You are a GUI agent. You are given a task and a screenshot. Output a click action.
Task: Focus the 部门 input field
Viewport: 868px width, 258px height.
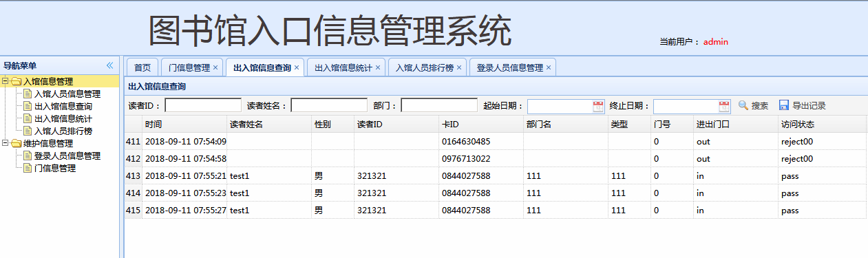(439, 106)
